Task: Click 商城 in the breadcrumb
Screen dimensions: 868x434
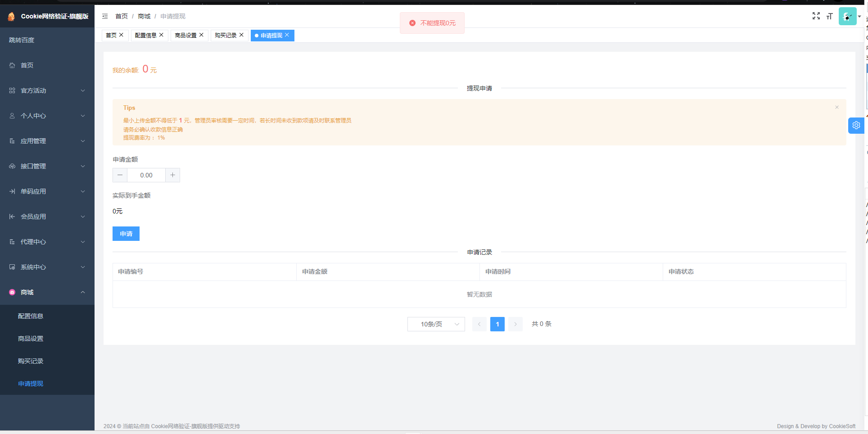Action: [144, 16]
